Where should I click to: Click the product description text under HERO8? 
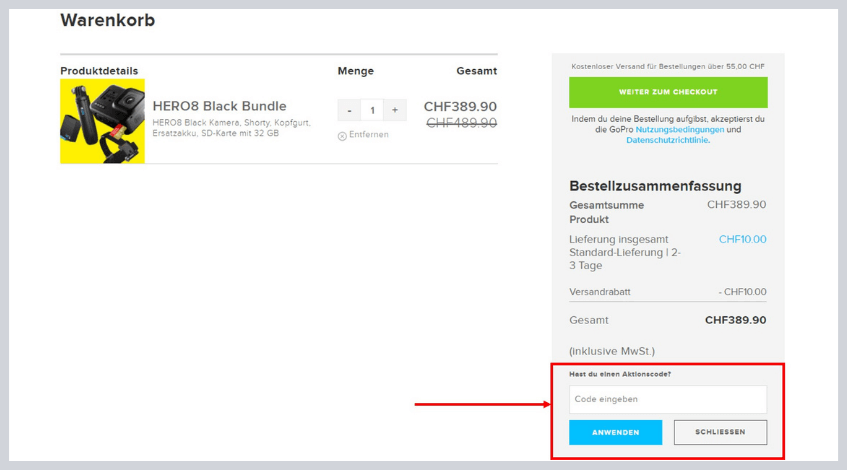(231, 128)
